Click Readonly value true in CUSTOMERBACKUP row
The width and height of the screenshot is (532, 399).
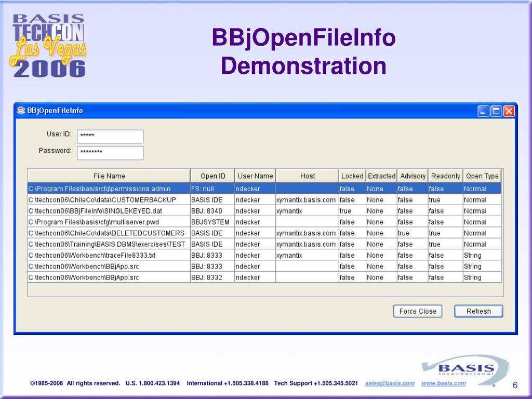click(x=445, y=200)
